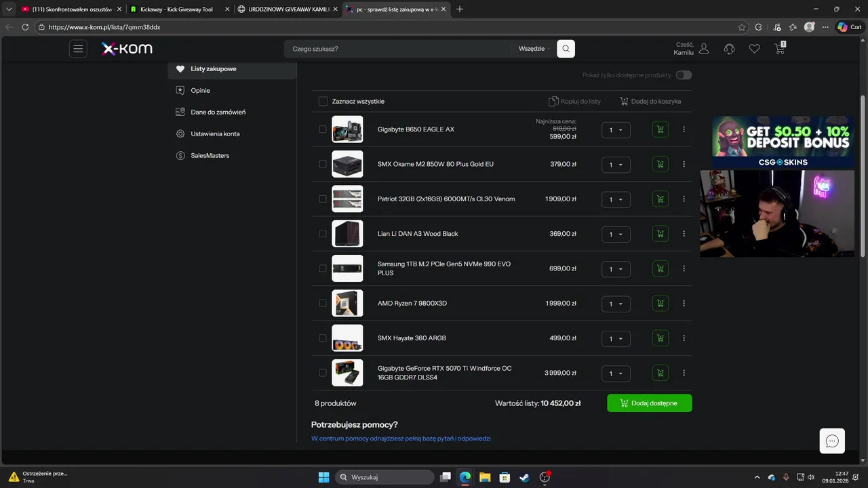Click the x-kom logo
Image resolution: width=868 pixels, height=488 pixels.
pyautogui.click(x=127, y=49)
